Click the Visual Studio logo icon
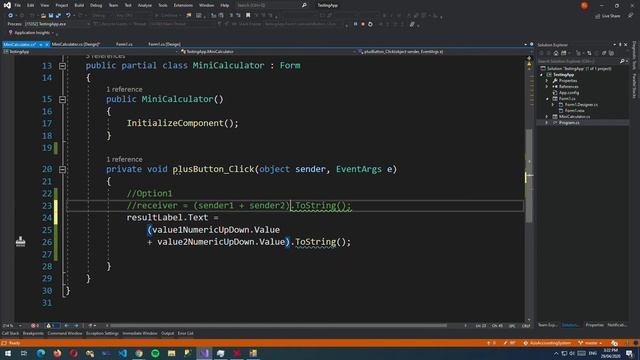The image size is (640, 360). [7, 5]
